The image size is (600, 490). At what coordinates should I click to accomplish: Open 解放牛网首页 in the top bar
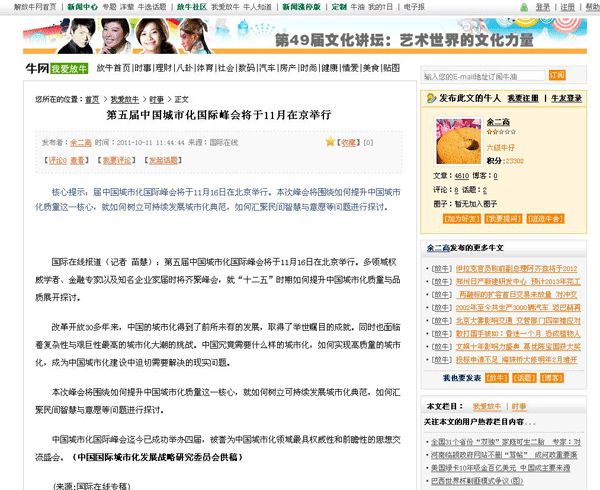[35, 7]
